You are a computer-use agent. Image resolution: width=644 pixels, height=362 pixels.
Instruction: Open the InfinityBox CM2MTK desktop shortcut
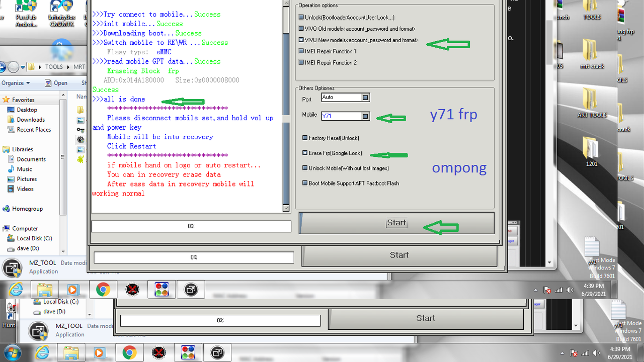point(61,13)
